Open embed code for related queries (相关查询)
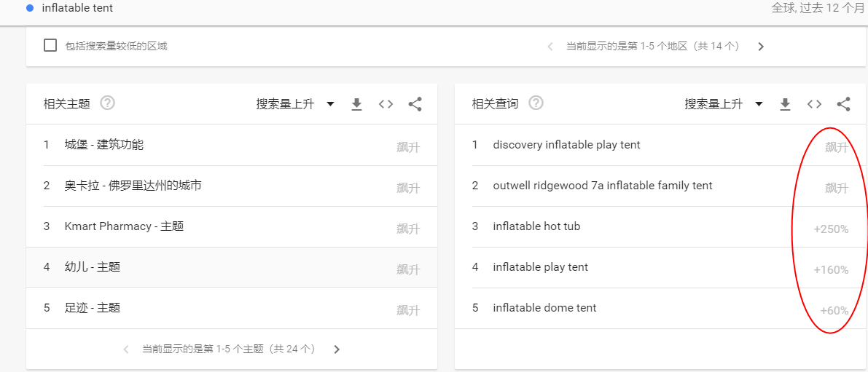Image resolution: width=868 pixels, height=372 pixels. tap(814, 104)
